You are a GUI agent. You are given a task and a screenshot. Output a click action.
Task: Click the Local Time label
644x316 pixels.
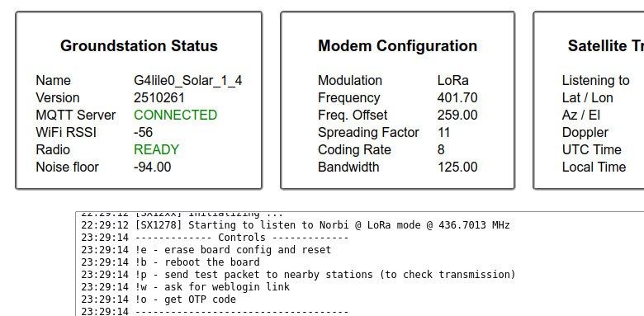coord(594,167)
